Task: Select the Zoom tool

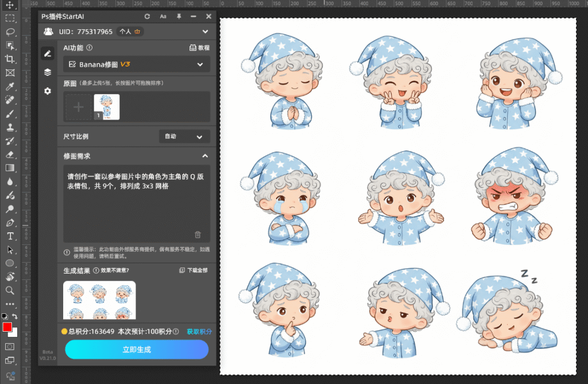Action: pyautogui.click(x=9, y=290)
